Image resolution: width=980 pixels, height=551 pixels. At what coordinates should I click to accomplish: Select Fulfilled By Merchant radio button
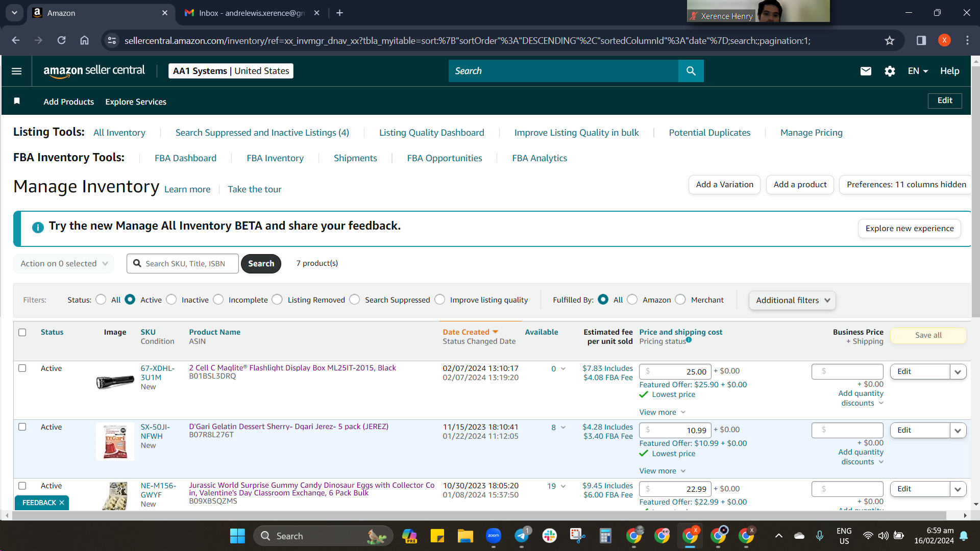680,299
